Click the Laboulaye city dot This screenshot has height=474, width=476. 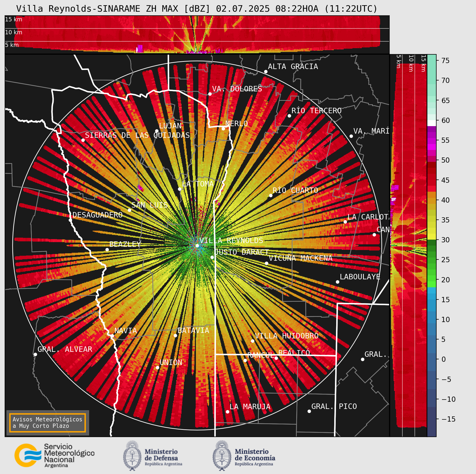click(x=337, y=282)
